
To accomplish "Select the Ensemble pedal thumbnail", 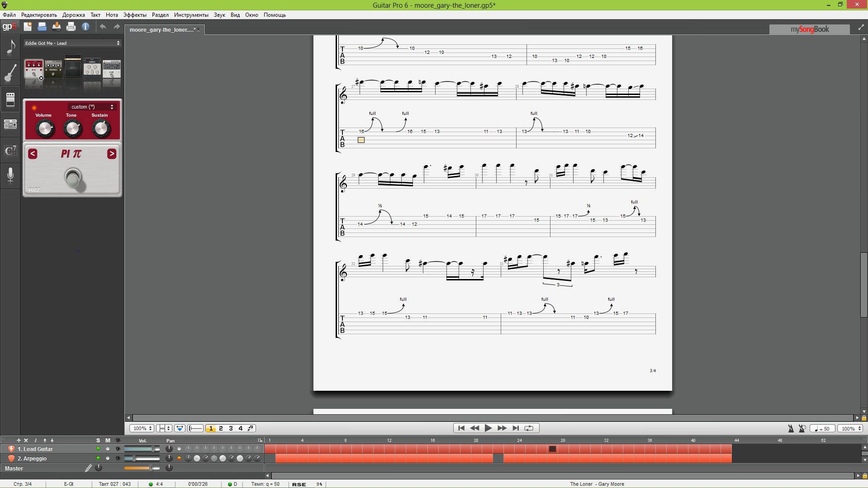I will click(53, 69).
